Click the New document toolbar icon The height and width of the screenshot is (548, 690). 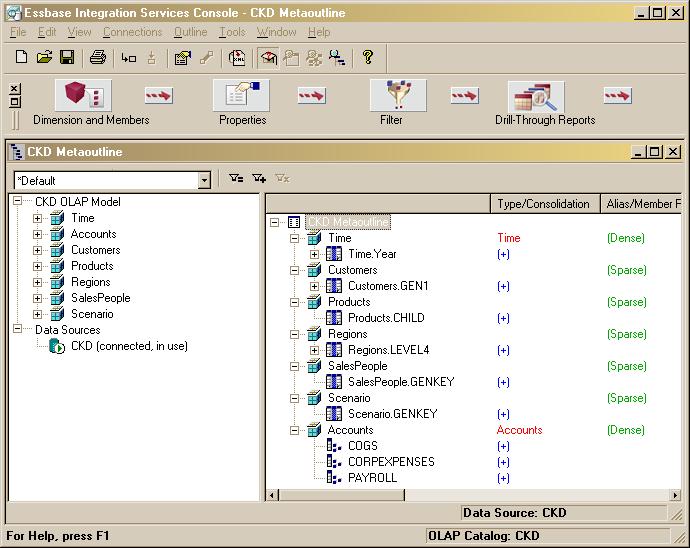click(21, 57)
